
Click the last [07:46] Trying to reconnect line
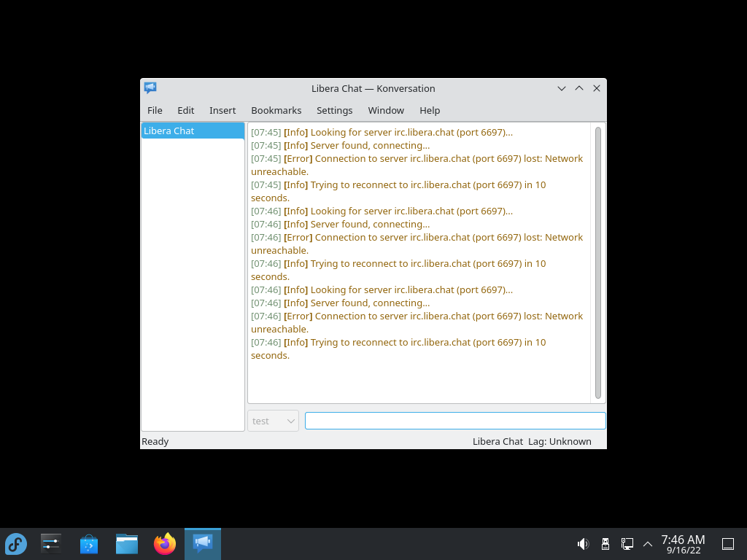pyautogui.click(x=399, y=349)
